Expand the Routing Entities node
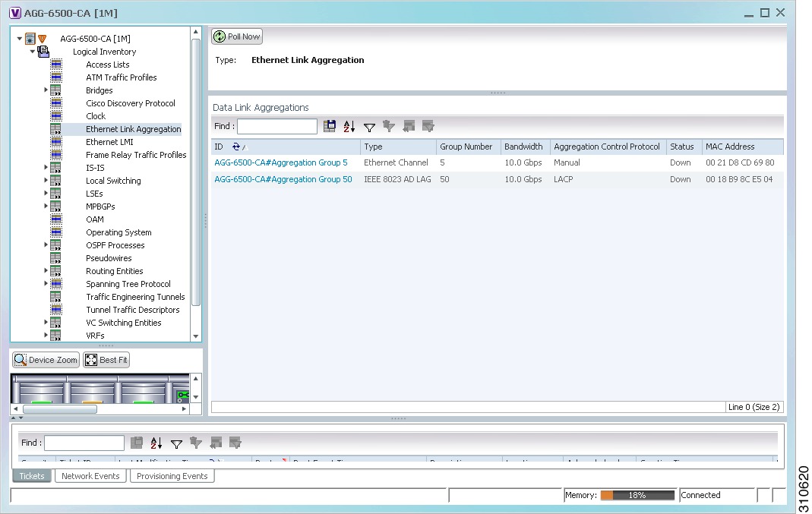This screenshot has width=812, height=514. point(46,270)
